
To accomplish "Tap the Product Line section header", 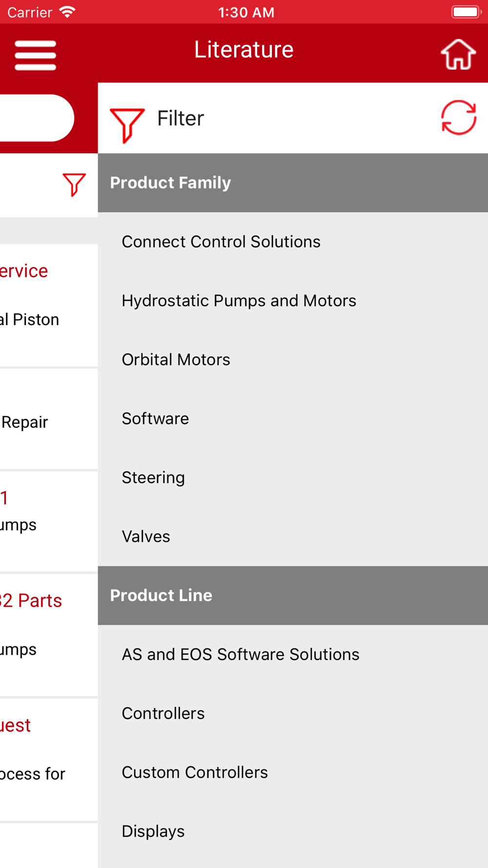I will pyautogui.click(x=293, y=596).
